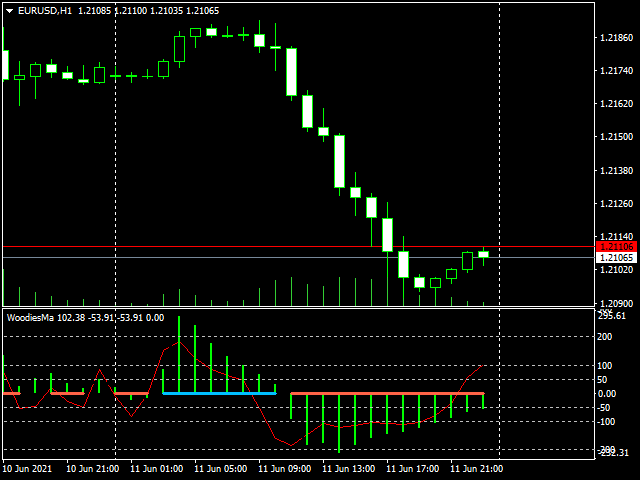Click the 11 Jun 05:00 time label
The image size is (640, 480).
click(221, 469)
